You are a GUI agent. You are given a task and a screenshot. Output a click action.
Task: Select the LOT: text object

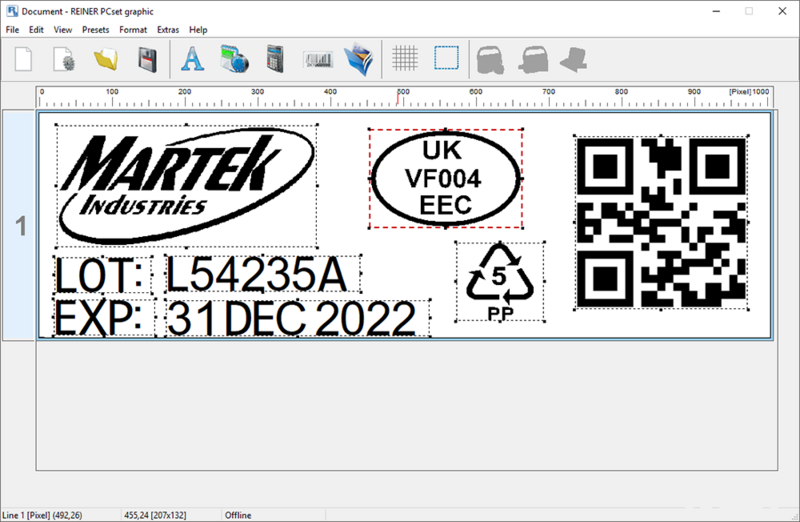103,275
